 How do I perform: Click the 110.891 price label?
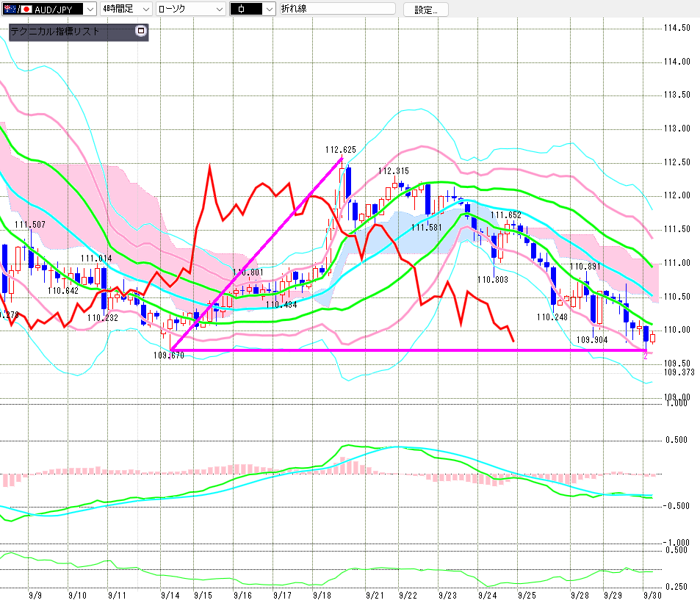click(585, 267)
